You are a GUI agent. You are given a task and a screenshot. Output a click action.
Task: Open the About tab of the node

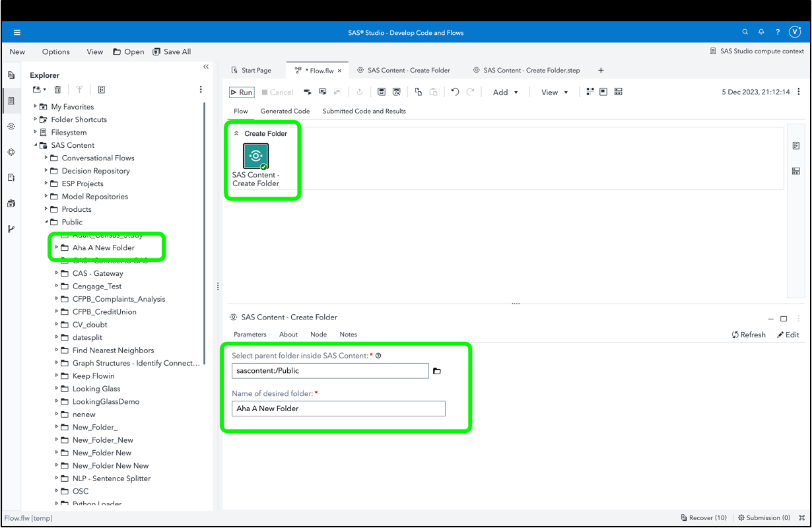coord(288,335)
